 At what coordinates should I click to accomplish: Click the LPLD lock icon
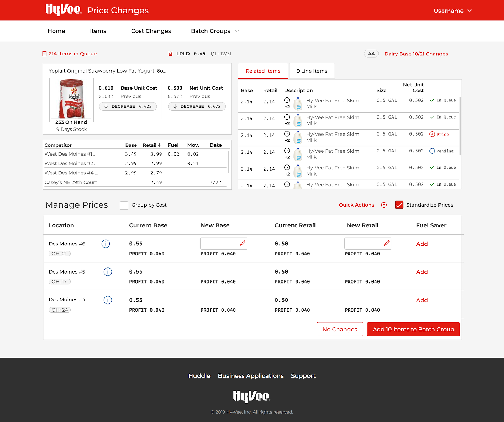[171, 54]
